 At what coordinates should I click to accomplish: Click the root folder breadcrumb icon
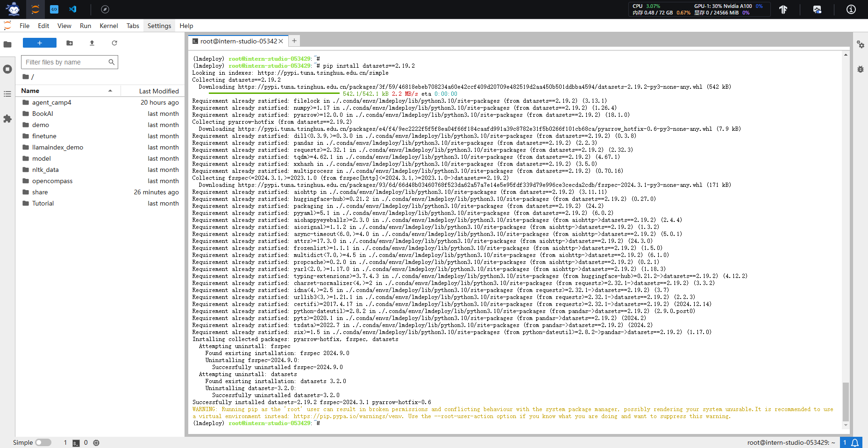[26, 77]
